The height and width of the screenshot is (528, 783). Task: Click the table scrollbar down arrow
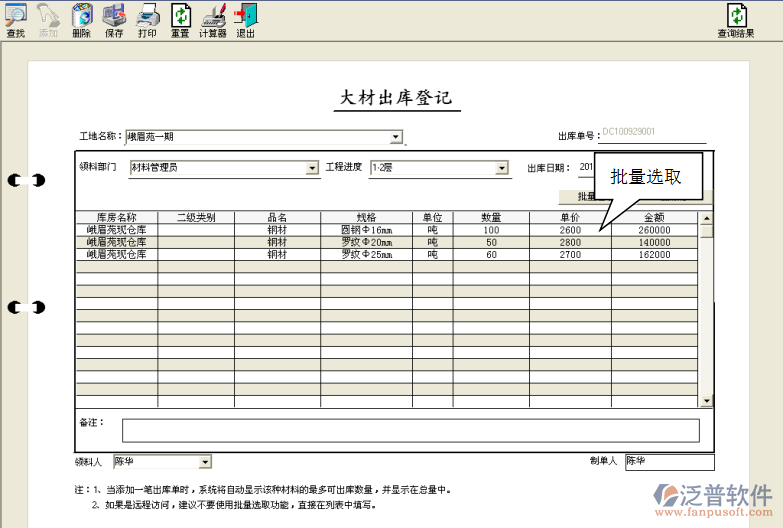pyautogui.click(x=706, y=401)
